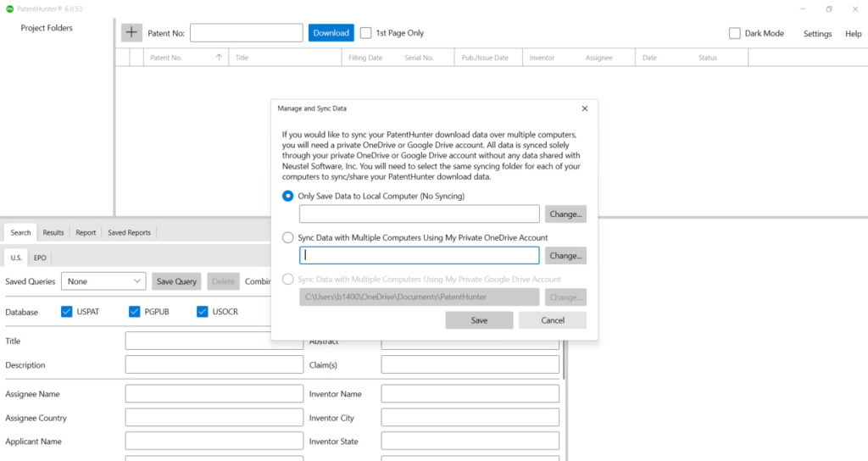Click the Abstract search field

click(x=470, y=344)
